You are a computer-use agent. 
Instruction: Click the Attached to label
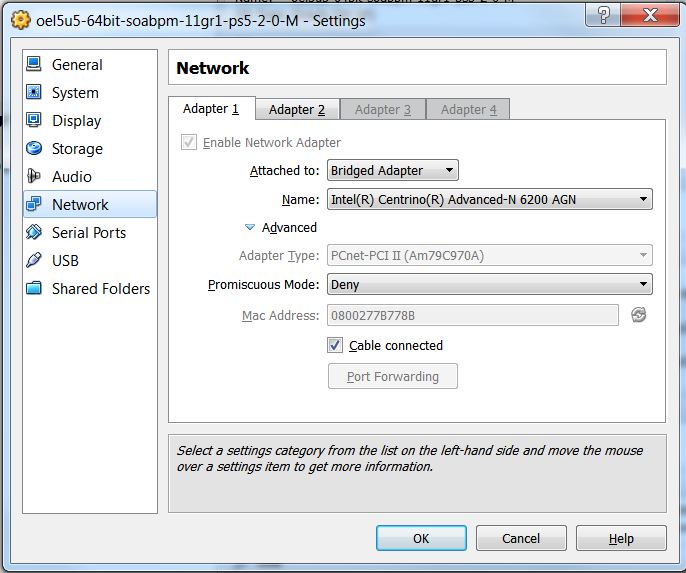pos(284,170)
